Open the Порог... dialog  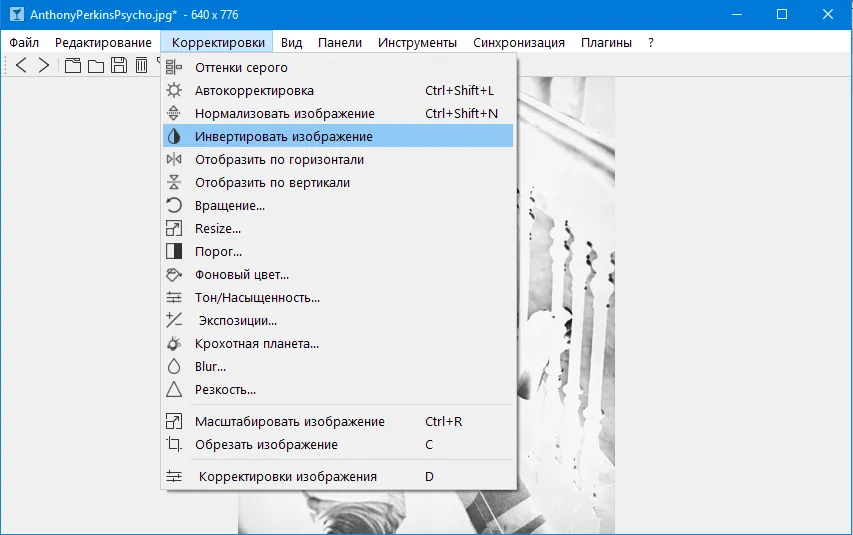coord(338,251)
